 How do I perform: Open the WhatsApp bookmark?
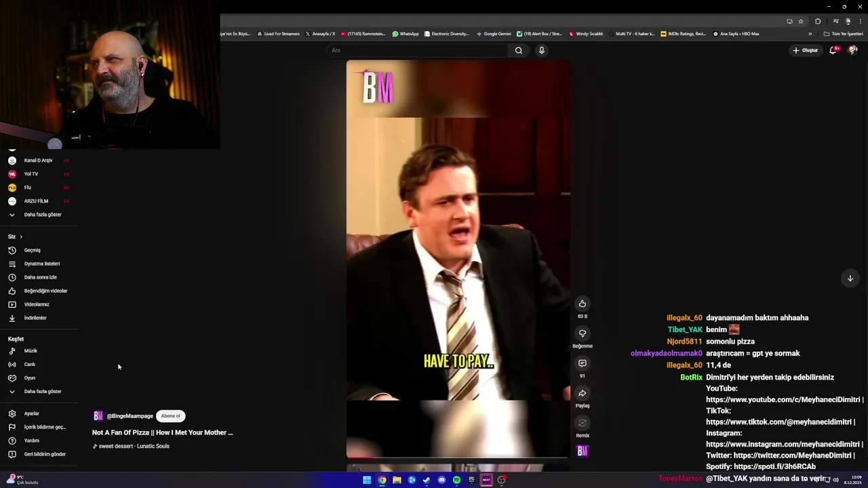click(406, 34)
